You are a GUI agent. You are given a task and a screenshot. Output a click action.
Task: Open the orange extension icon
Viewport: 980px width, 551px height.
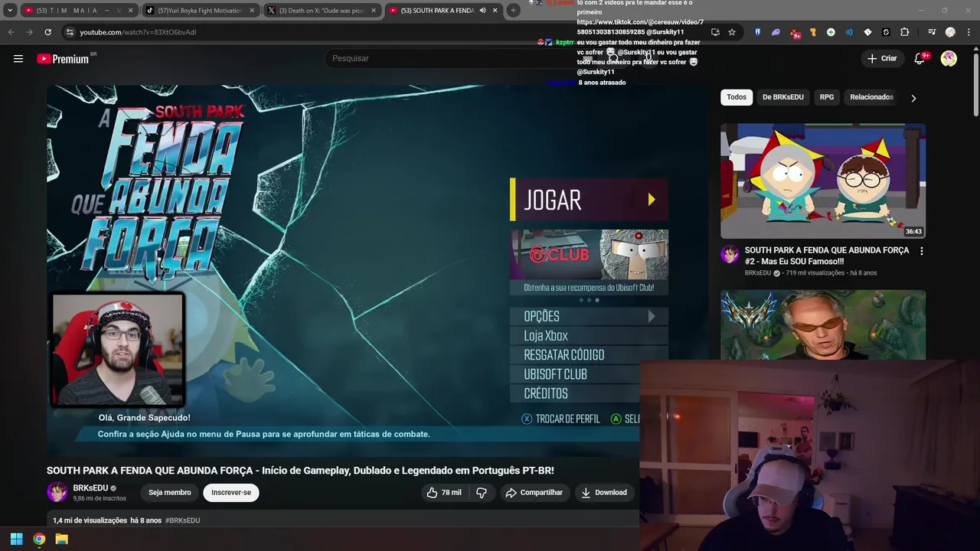[812, 32]
